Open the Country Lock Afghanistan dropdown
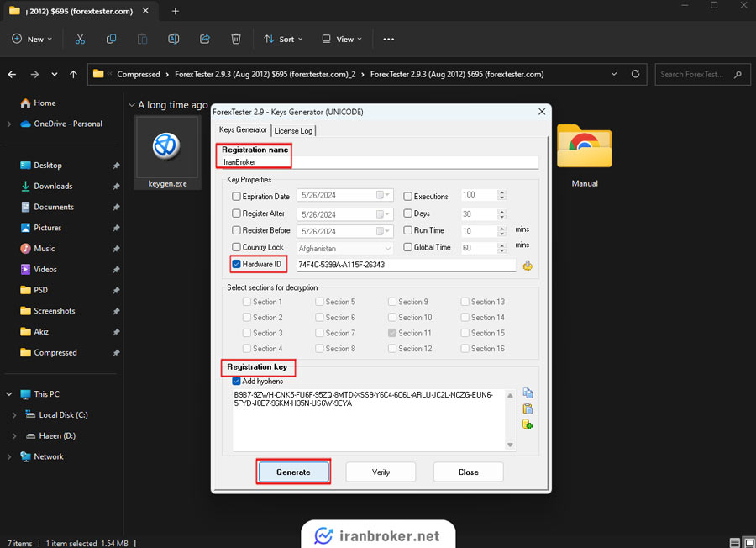This screenshot has height=548, width=756. point(344,249)
